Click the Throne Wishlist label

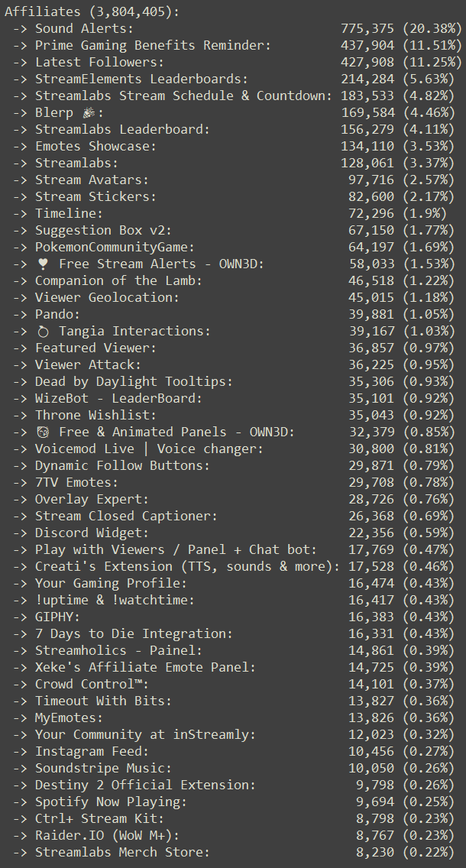[x=95, y=415]
